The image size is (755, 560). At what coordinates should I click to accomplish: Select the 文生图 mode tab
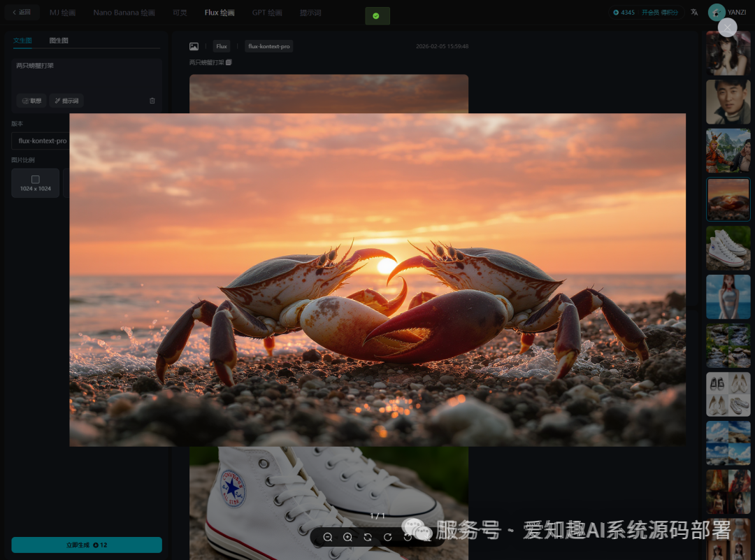[22, 41]
